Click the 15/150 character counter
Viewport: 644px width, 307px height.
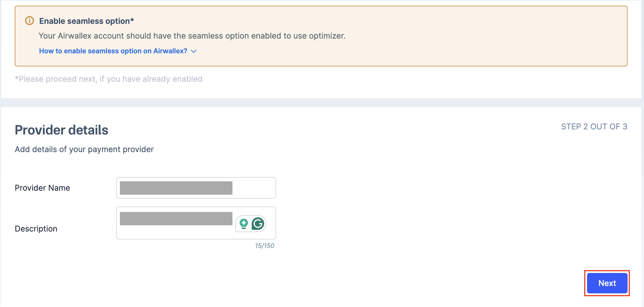tap(264, 246)
